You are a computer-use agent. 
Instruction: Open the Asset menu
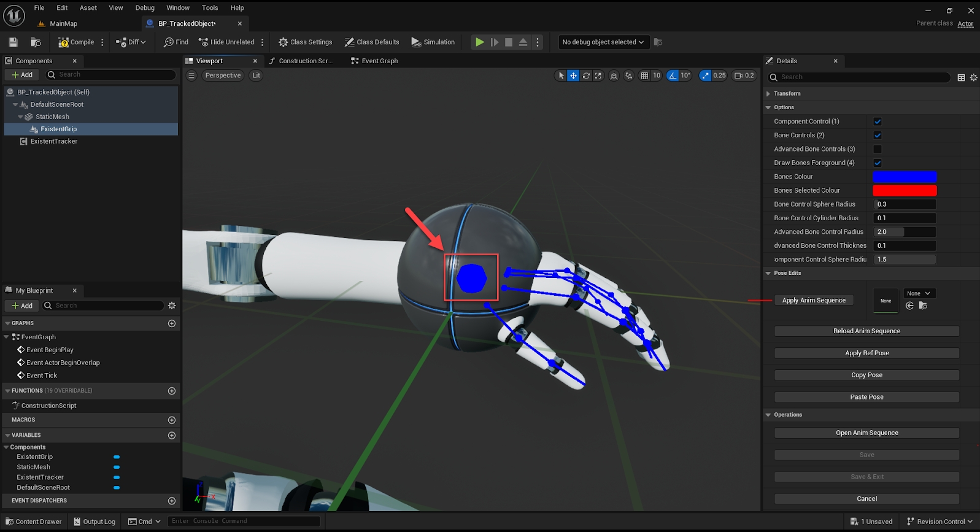point(88,8)
